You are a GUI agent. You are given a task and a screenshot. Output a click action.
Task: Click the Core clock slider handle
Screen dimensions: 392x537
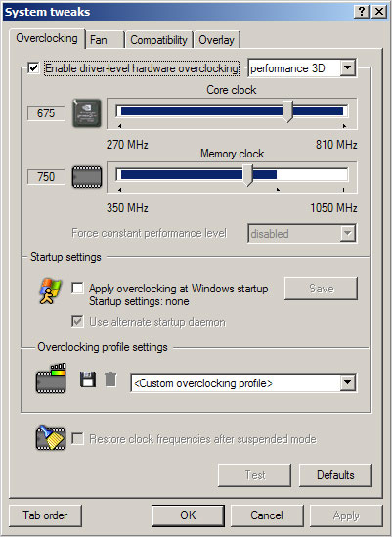coord(288,112)
